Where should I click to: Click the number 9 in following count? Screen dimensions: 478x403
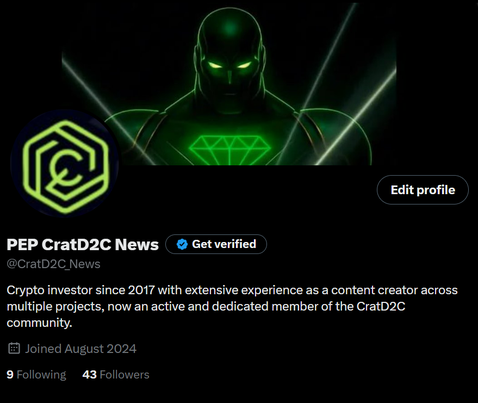10,375
